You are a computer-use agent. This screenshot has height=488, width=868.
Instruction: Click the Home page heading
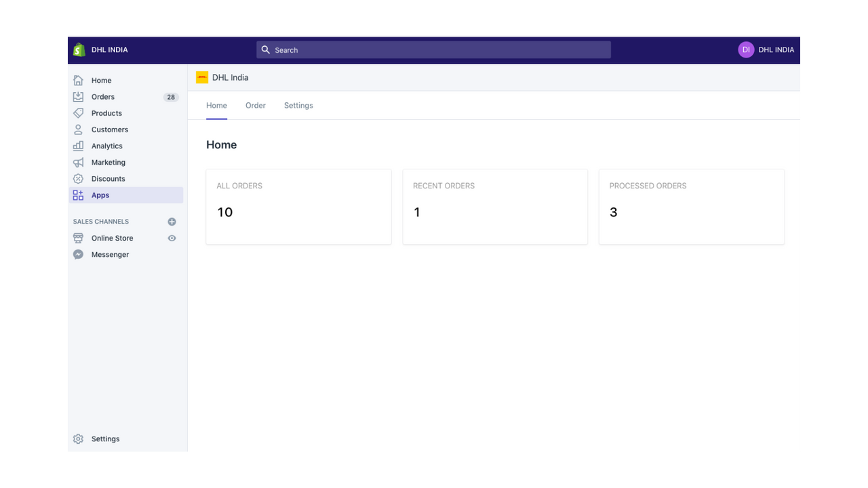coord(222,145)
